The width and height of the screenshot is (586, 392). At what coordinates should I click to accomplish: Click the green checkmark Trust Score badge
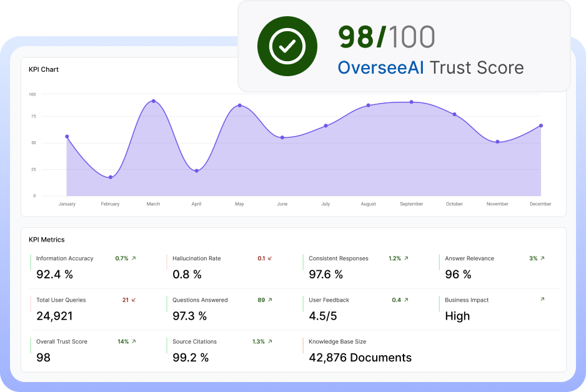point(287,46)
